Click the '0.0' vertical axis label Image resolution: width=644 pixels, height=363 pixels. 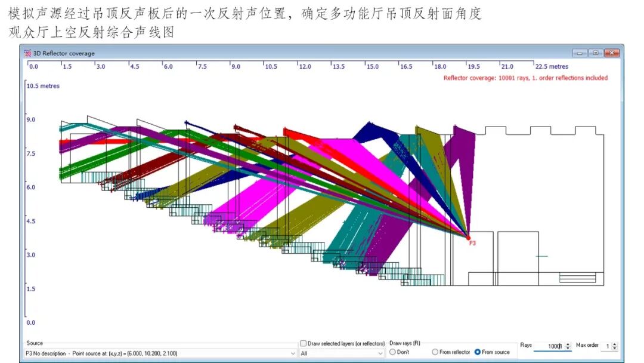(31, 322)
